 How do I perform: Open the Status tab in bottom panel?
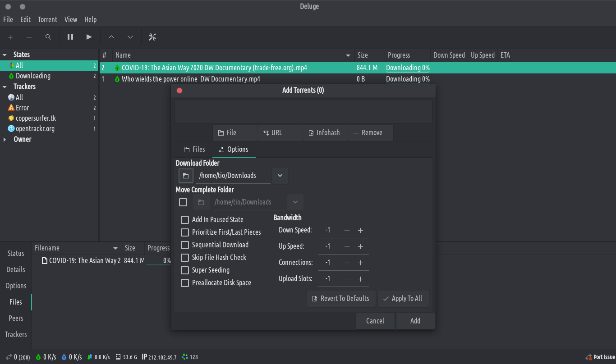coord(16,253)
